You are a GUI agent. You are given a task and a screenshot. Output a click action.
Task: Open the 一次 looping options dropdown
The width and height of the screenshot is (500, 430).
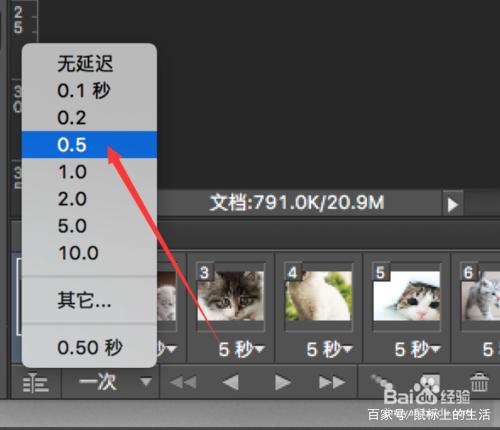(115, 382)
